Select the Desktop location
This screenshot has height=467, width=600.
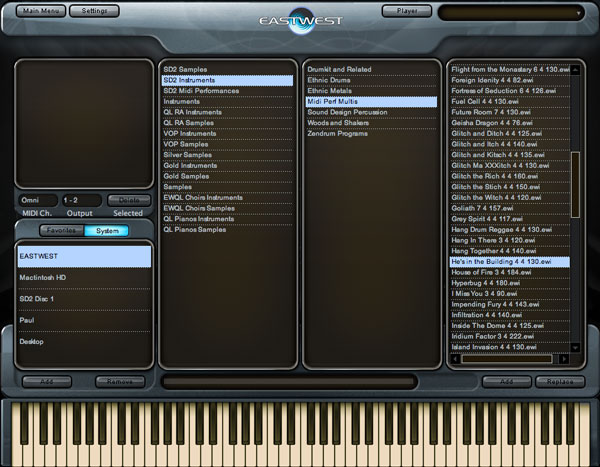coord(84,342)
